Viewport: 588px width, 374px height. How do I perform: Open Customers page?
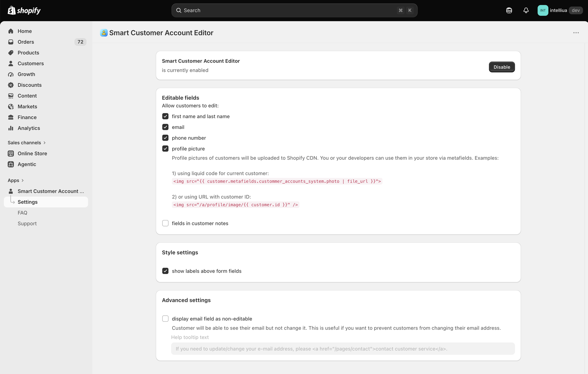46,63
